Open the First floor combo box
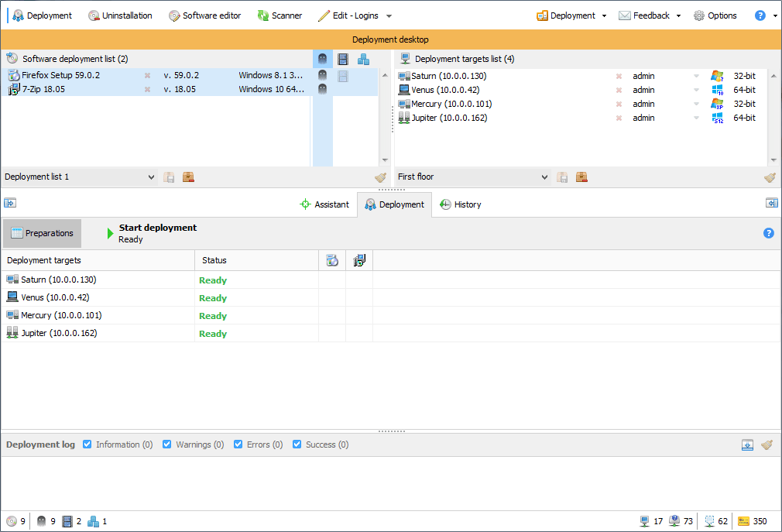 (x=473, y=177)
